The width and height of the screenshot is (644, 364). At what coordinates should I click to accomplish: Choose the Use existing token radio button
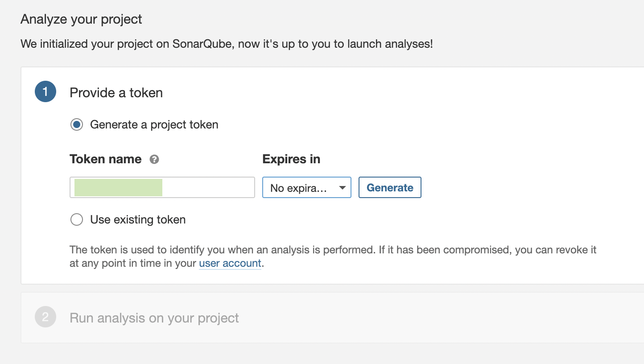(77, 220)
